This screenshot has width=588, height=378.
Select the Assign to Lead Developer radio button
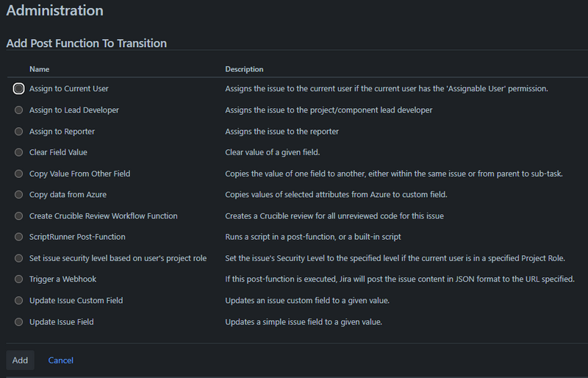[19, 110]
